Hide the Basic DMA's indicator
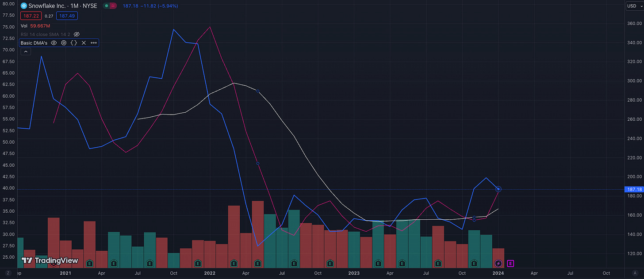Image resolution: width=644 pixels, height=279 pixels. point(54,43)
